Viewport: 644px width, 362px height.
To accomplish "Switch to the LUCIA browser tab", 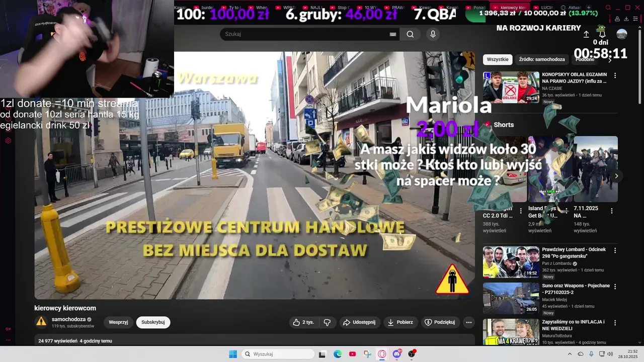I will [x=547, y=8].
